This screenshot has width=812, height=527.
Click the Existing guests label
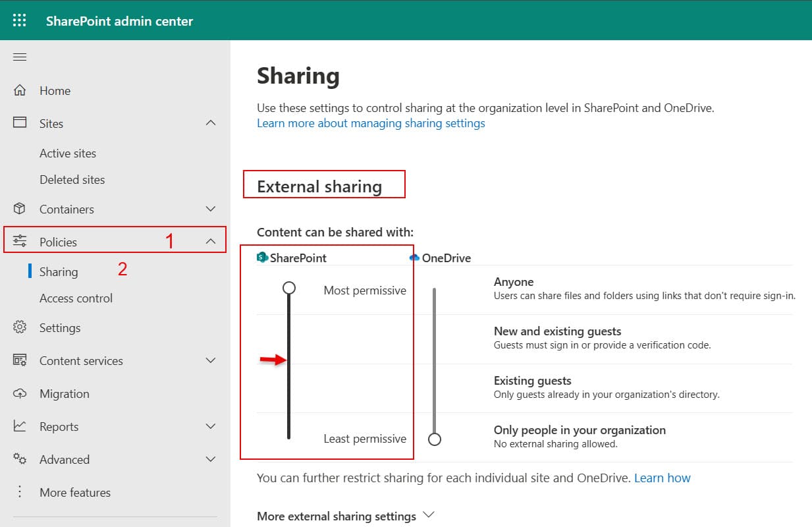pyautogui.click(x=533, y=381)
